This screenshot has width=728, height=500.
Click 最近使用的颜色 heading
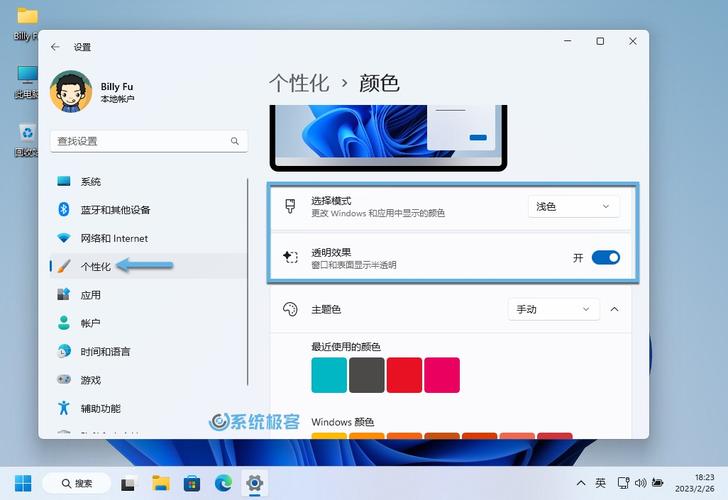pos(346,347)
